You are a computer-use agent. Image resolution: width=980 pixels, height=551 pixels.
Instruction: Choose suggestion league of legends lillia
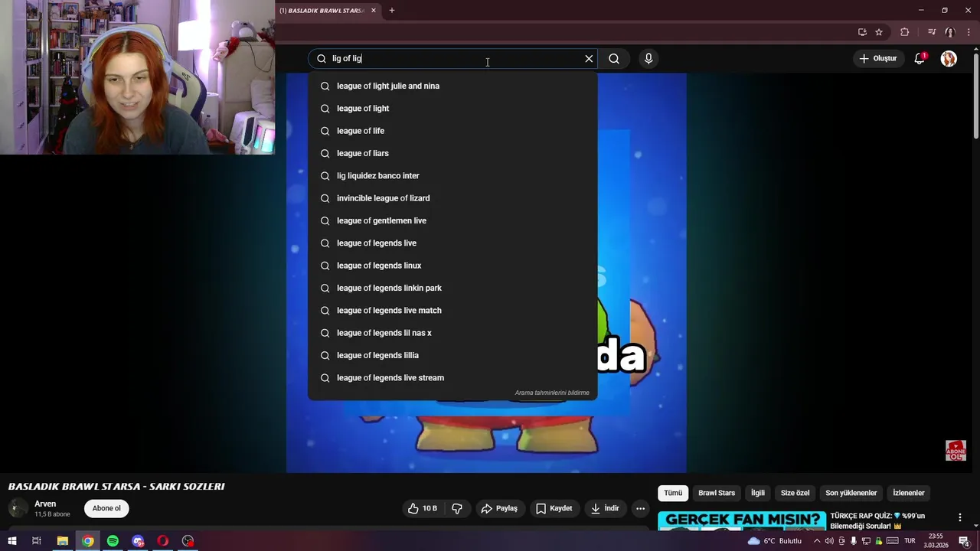(x=452, y=355)
